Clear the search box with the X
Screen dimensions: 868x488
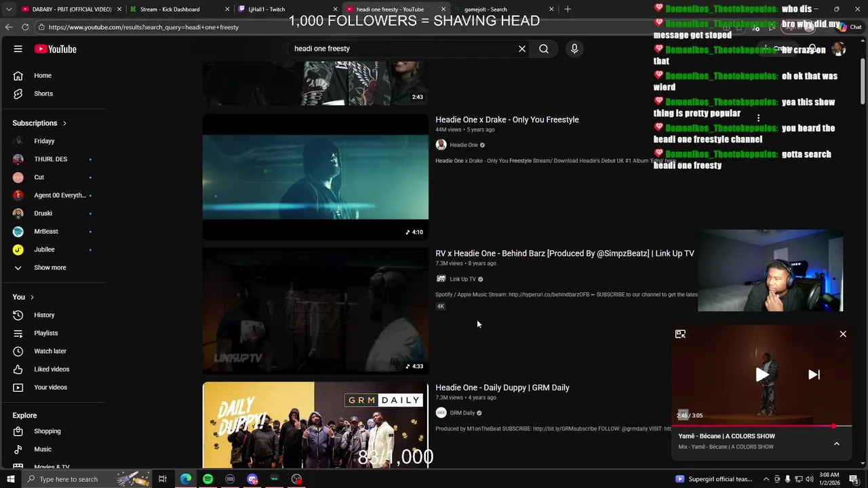pos(522,49)
